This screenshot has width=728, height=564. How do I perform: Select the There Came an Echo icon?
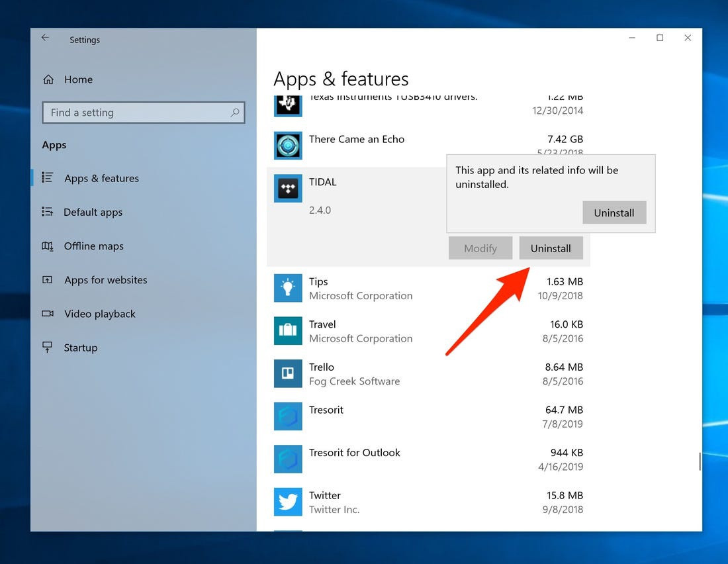288,146
